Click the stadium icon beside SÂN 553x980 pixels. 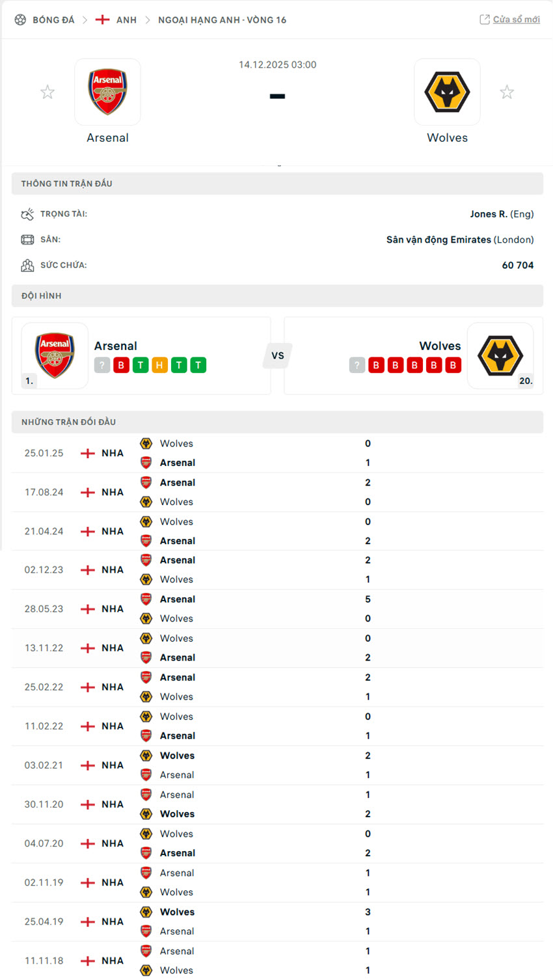(27, 239)
